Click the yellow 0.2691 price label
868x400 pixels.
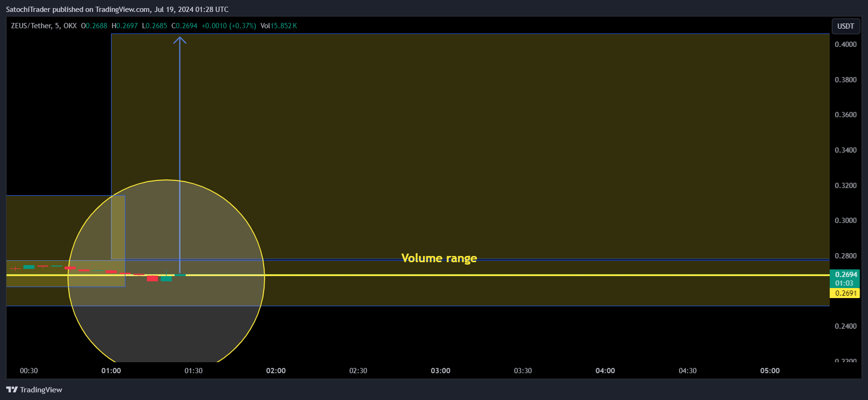846,293
